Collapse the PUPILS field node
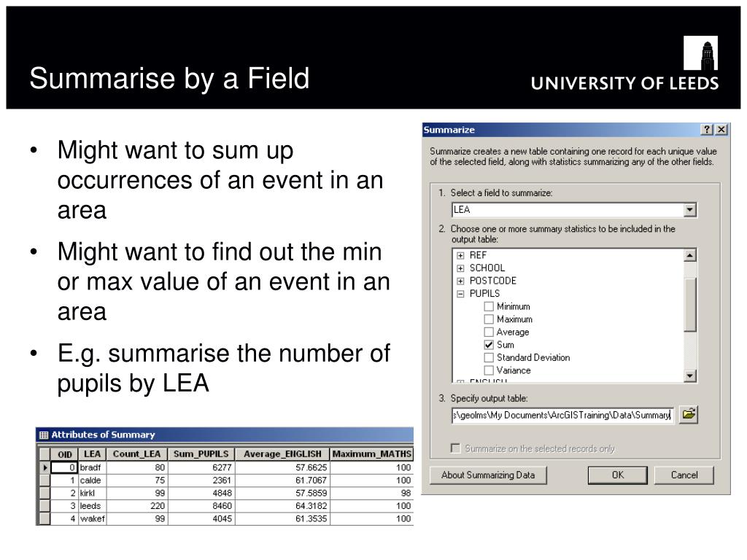 (460, 294)
